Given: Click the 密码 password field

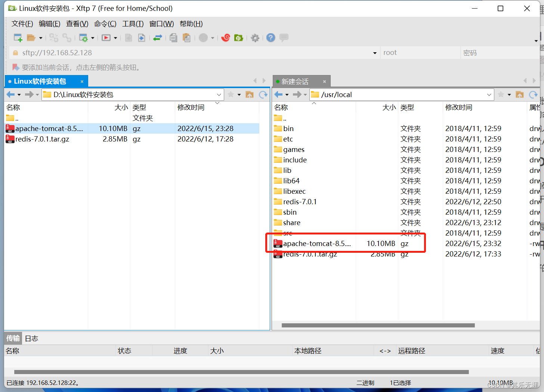Looking at the screenshot, I should (500, 53).
